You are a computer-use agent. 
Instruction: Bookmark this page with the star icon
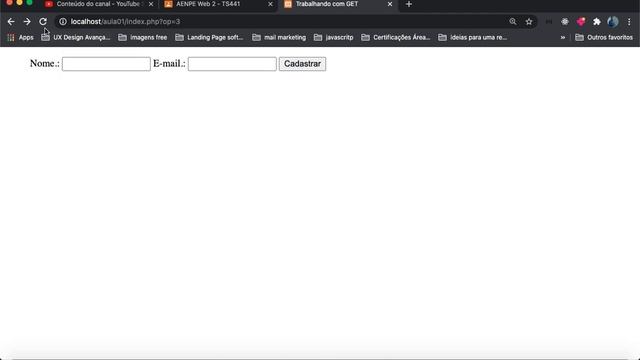coord(529,22)
